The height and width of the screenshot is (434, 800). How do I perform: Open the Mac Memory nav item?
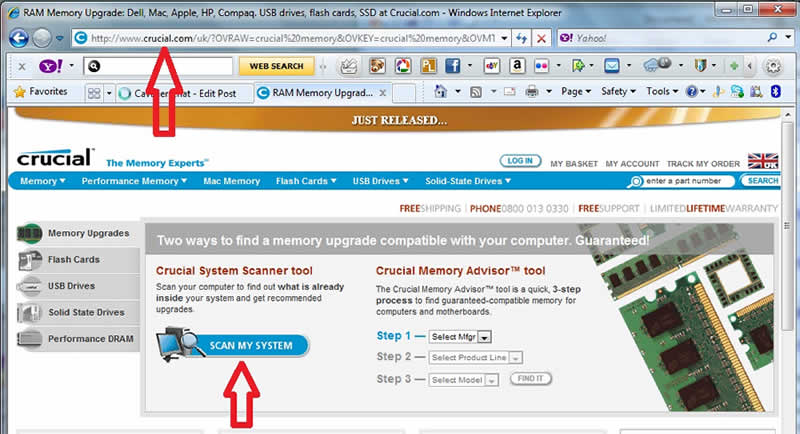tap(232, 181)
